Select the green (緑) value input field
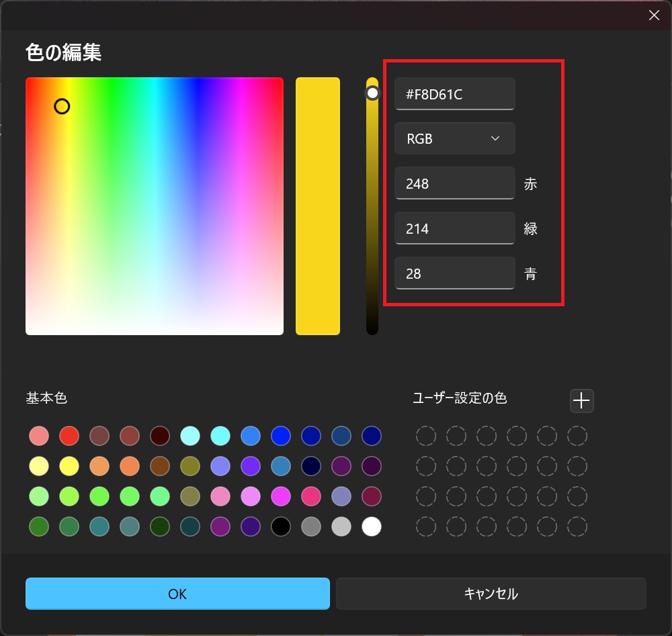The image size is (672, 636). tap(454, 228)
